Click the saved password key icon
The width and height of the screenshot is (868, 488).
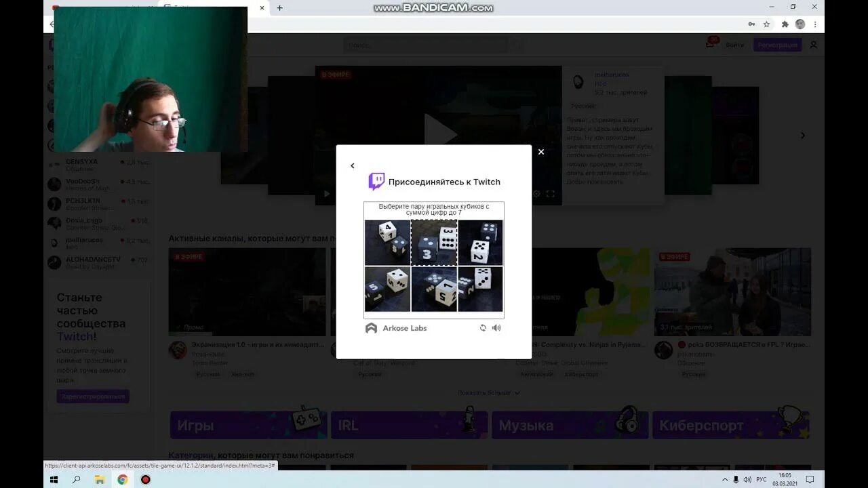point(751,24)
